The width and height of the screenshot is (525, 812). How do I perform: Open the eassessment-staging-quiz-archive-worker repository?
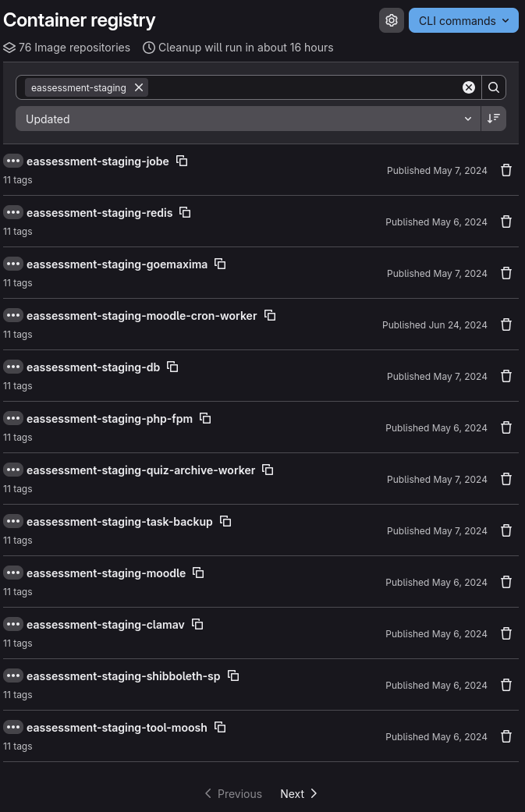coord(140,470)
